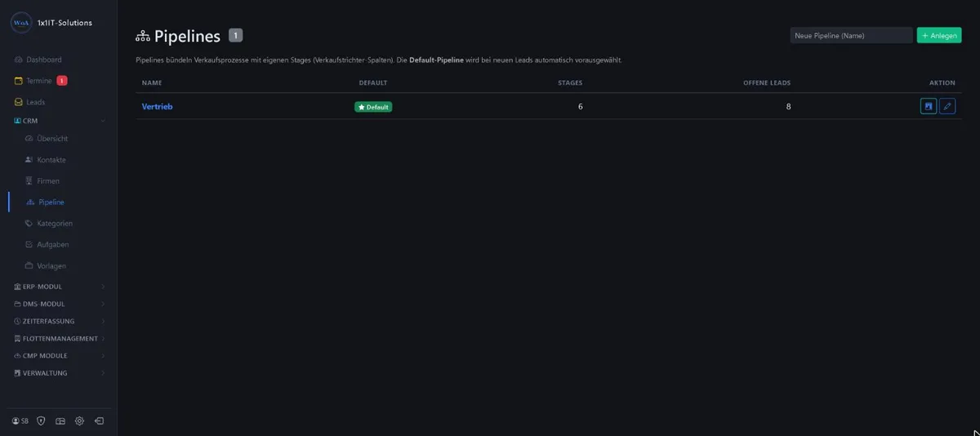Click the 1x1IT-Solutions logo avatar
The image size is (980, 436).
click(22, 23)
